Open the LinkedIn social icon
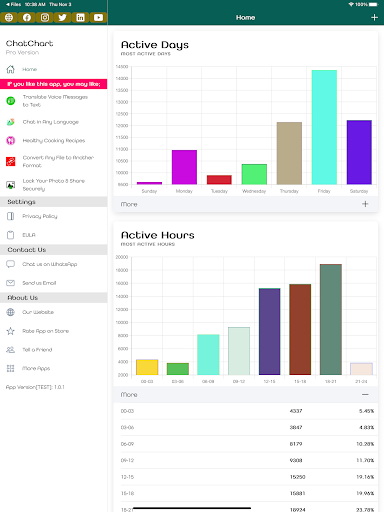 (80, 18)
